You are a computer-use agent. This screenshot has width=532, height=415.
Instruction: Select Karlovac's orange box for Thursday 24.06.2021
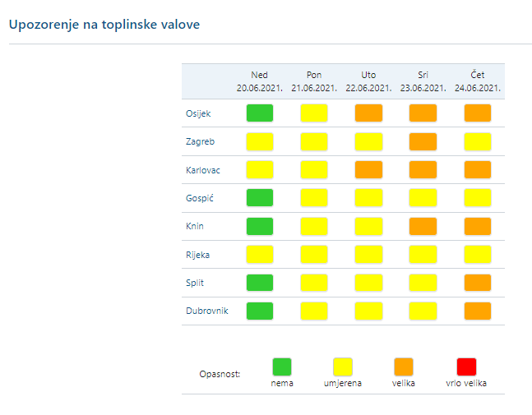coord(477,170)
